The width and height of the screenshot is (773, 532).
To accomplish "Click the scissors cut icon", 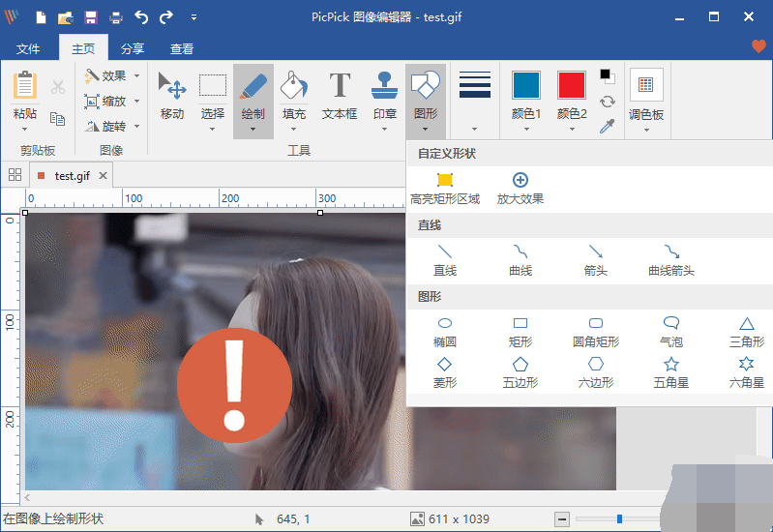I will 58,87.
